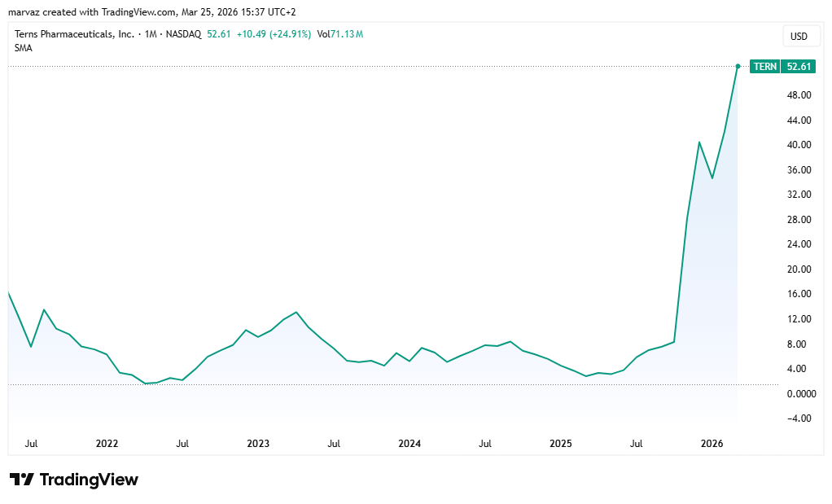Screen dimensions: 832x504
Task: Click the 0.0000 price axis label
Action: coord(801,393)
